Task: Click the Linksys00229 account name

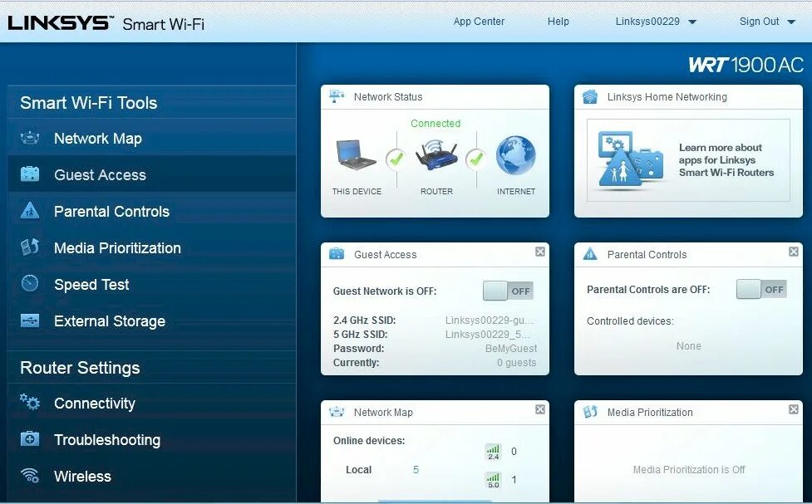Action: [647, 22]
